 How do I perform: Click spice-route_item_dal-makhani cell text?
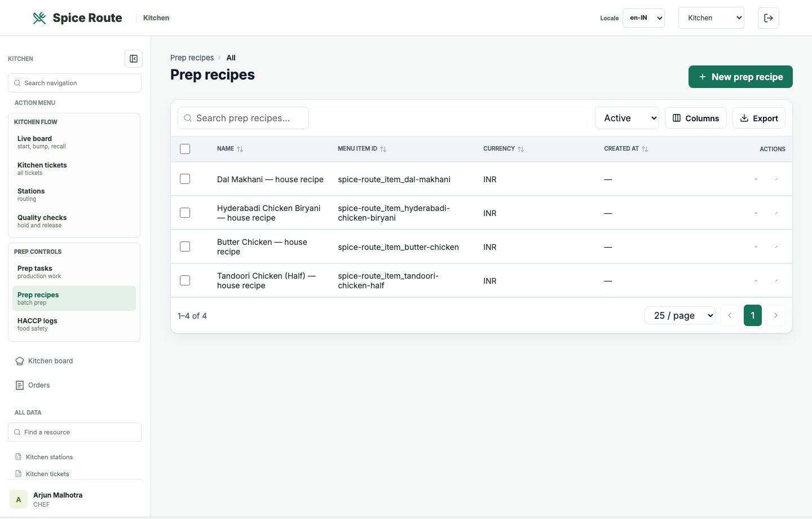pos(394,179)
